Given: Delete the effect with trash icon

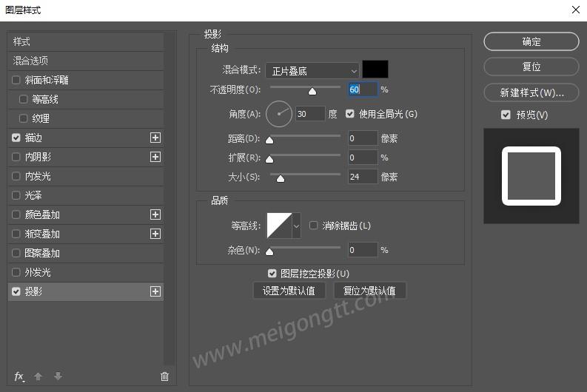Looking at the screenshot, I should [165, 376].
